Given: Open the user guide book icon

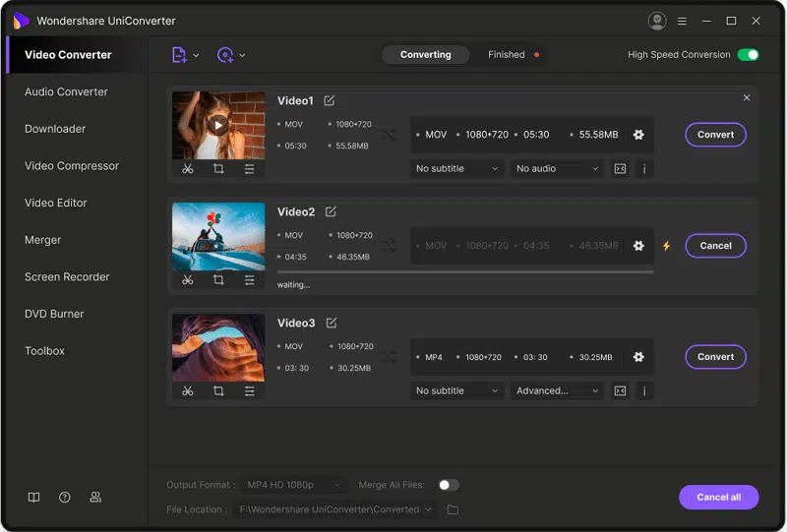Looking at the screenshot, I should click(x=33, y=497).
